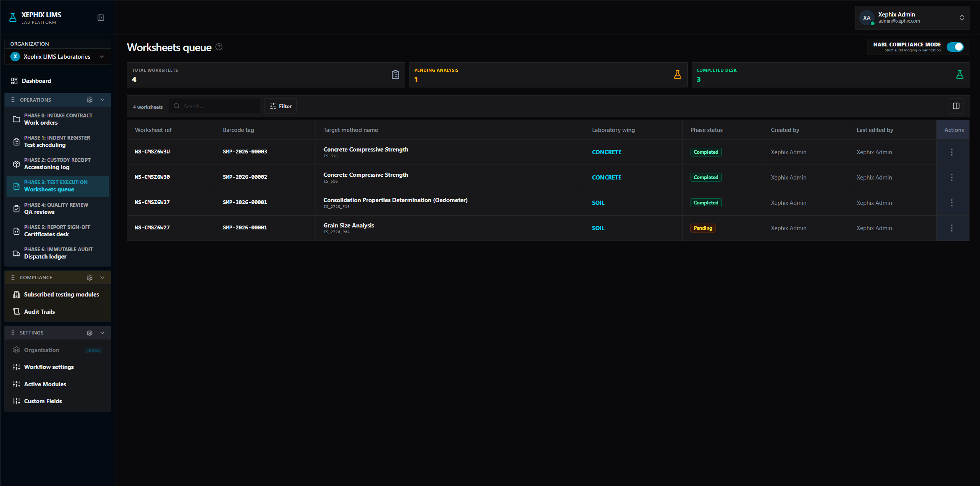The width and height of the screenshot is (980, 486).
Task: Open actions menu for Consolidation Properties row
Action: (952, 203)
